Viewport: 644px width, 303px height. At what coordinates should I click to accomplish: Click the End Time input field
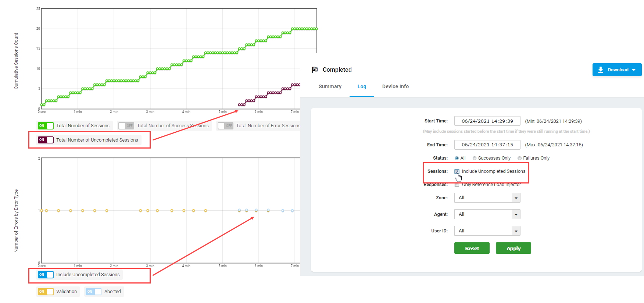487,145
